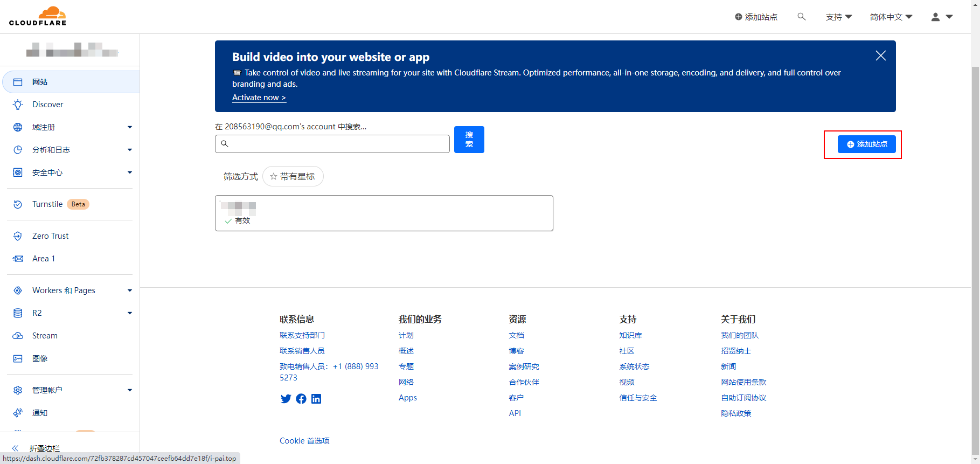
Task: Open the 计划 footer link
Action: tap(406, 335)
